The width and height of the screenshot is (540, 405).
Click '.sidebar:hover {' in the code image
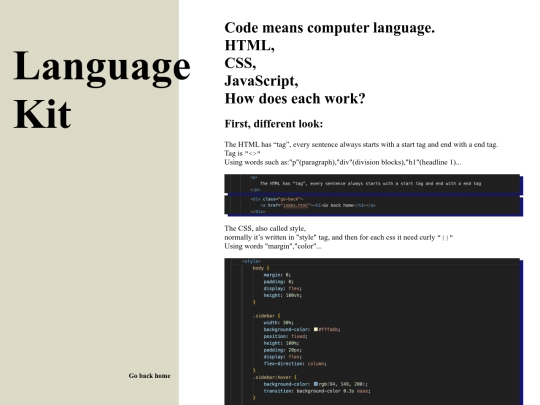[x=274, y=377]
